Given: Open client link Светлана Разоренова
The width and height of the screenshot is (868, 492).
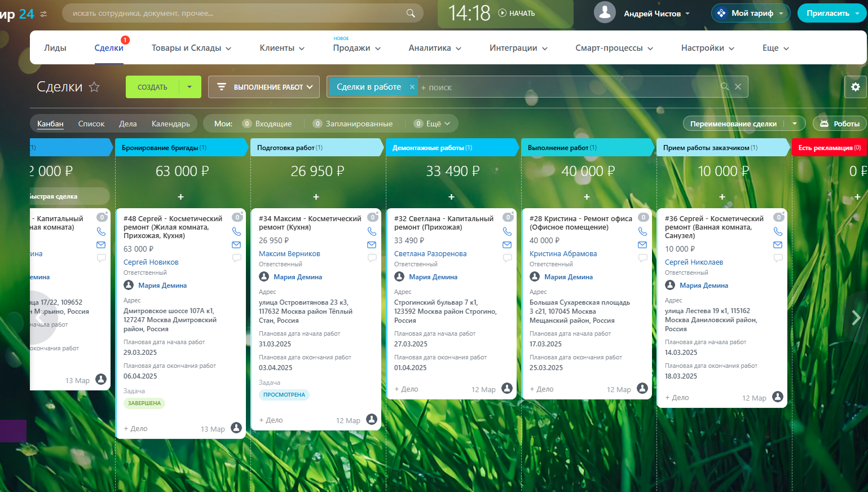Looking at the screenshot, I should coord(430,253).
